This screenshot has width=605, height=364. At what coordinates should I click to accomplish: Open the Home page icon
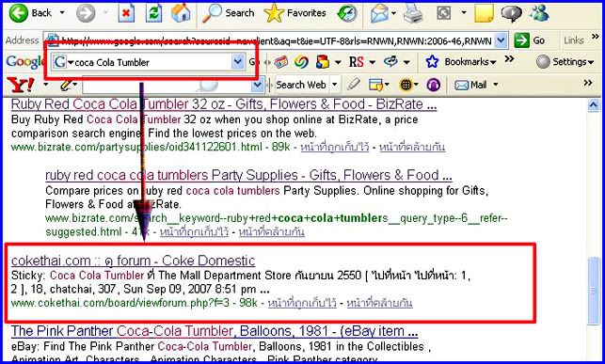click(x=181, y=13)
